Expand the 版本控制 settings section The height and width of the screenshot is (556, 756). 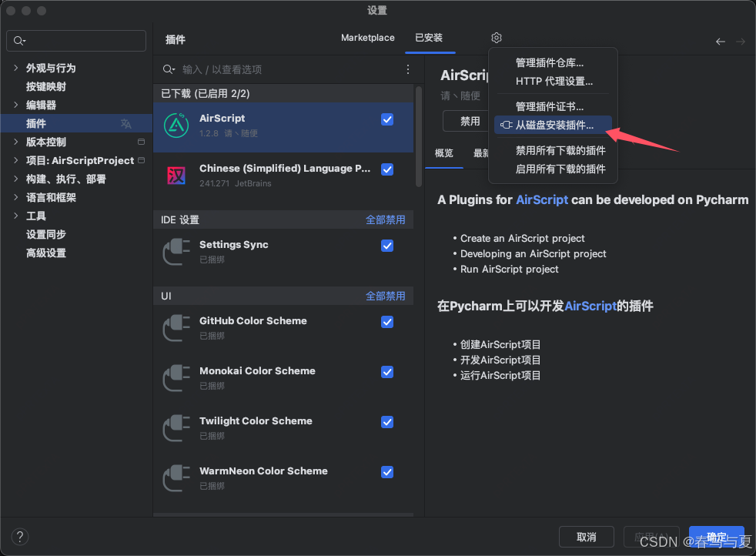[x=16, y=142]
